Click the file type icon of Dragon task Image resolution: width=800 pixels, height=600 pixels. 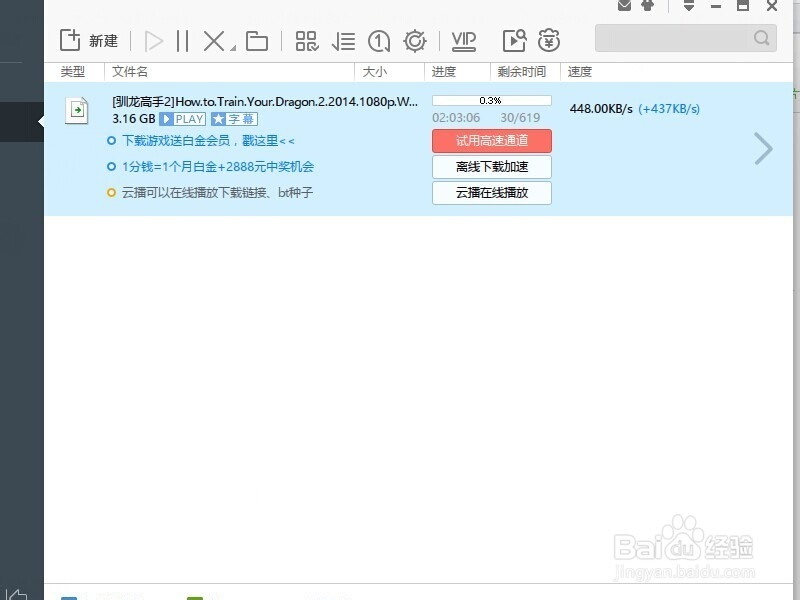(77, 111)
